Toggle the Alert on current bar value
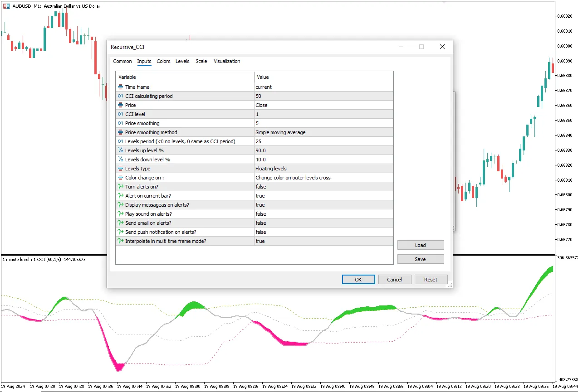Screen dimensions: 578x392 pyautogui.click(x=323, y=196)
